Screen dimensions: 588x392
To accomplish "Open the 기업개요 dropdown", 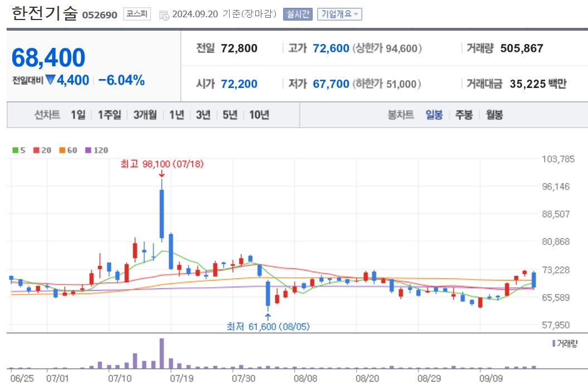I will [x=339, y=14].
